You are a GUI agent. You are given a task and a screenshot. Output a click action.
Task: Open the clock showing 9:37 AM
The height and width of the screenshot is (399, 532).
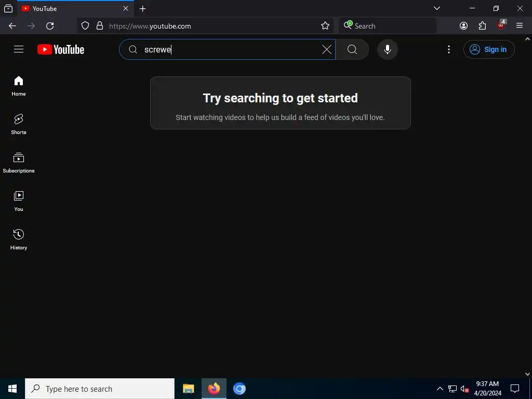(x=487, y=389)
